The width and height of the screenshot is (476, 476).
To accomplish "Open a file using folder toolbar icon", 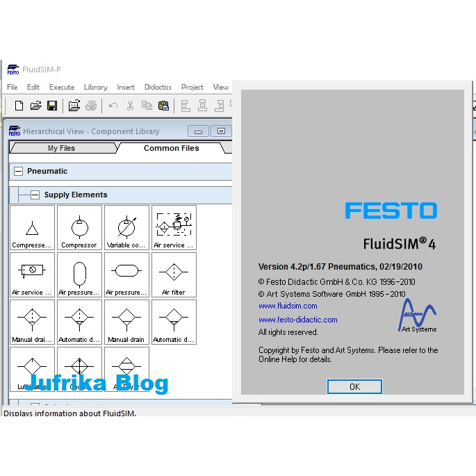I will click(36, 106).
